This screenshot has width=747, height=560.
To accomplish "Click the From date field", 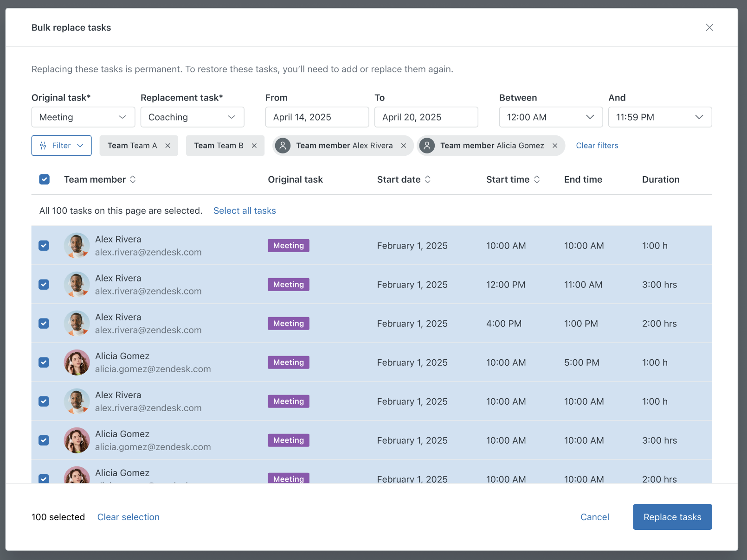I will 317,117.
